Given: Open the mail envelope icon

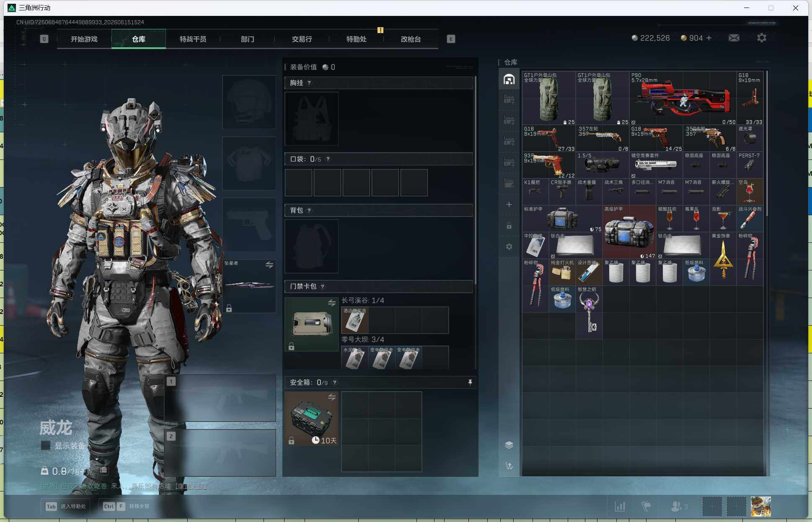Looking at the screenshot, I should [734, 38].
